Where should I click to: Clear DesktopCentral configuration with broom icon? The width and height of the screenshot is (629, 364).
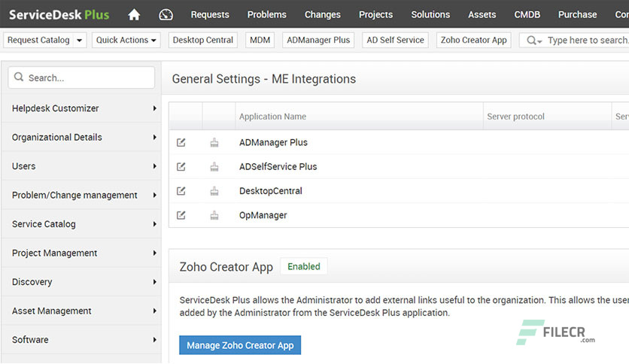pos(214,191)
